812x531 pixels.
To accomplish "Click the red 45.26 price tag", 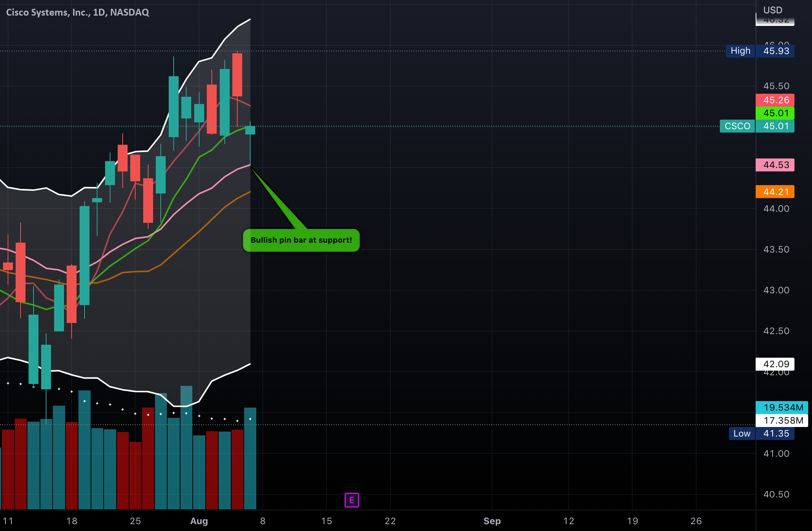I will pyautogui.click(x=775, y=100).
